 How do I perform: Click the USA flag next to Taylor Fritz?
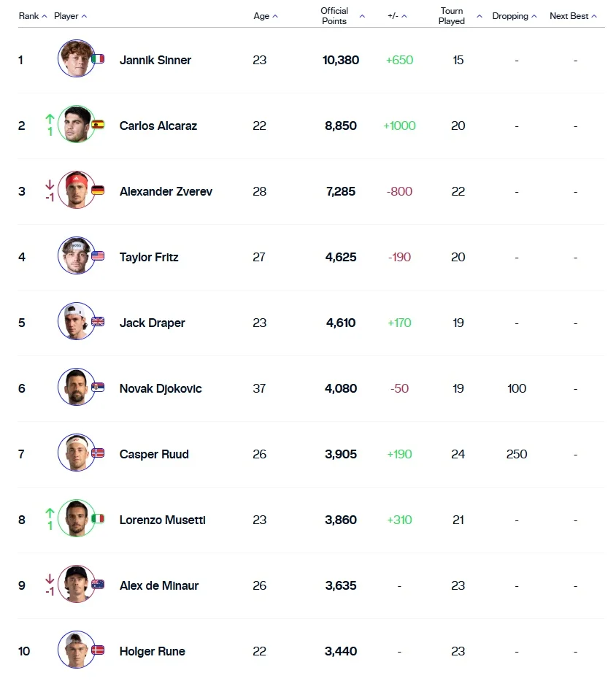[x=98, y=256]
